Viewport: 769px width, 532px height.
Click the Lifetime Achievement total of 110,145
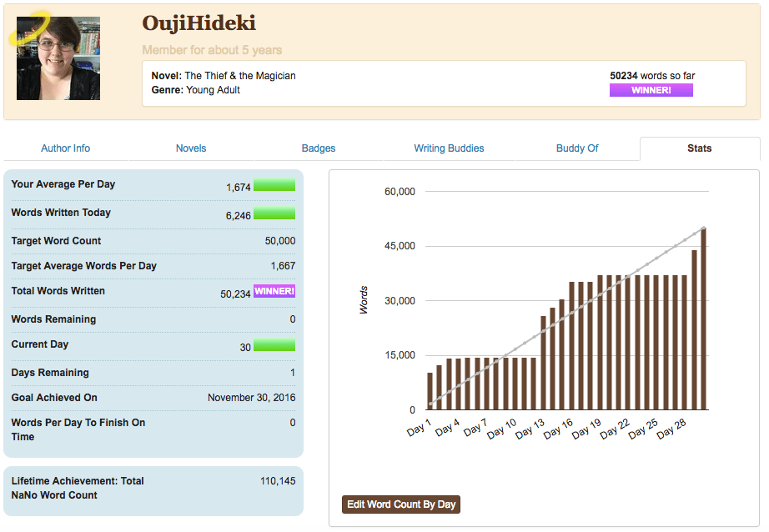click(278, 481)
